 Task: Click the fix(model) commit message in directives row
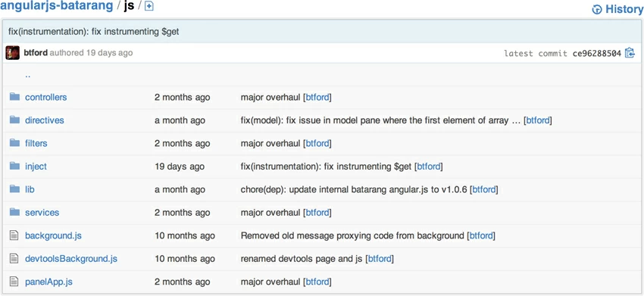381,120
